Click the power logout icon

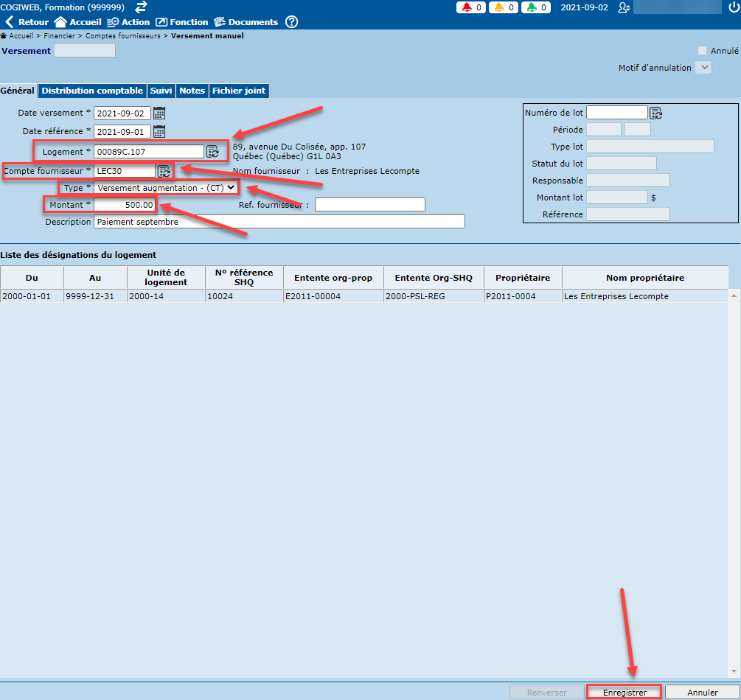(x=733, y=7)
